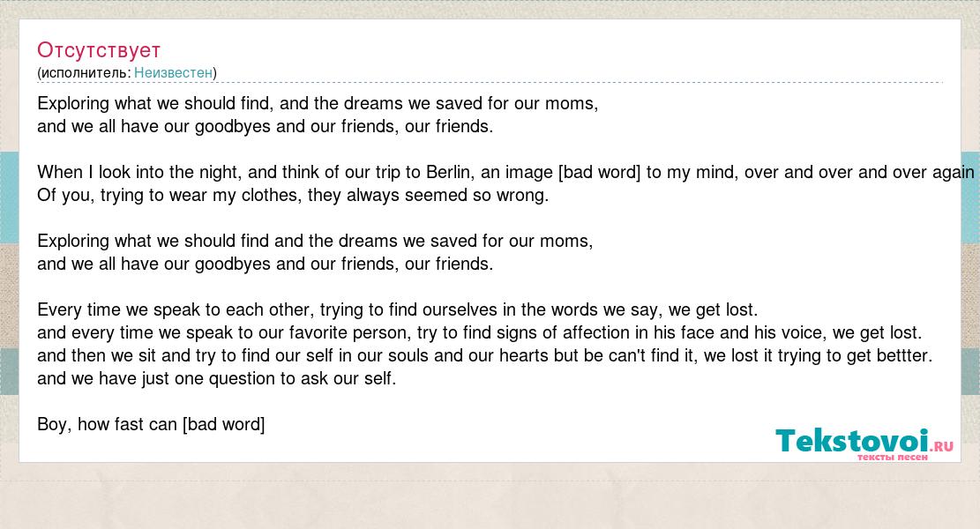Click the first 'goodbyes and our friends' line

click(265, 127)
